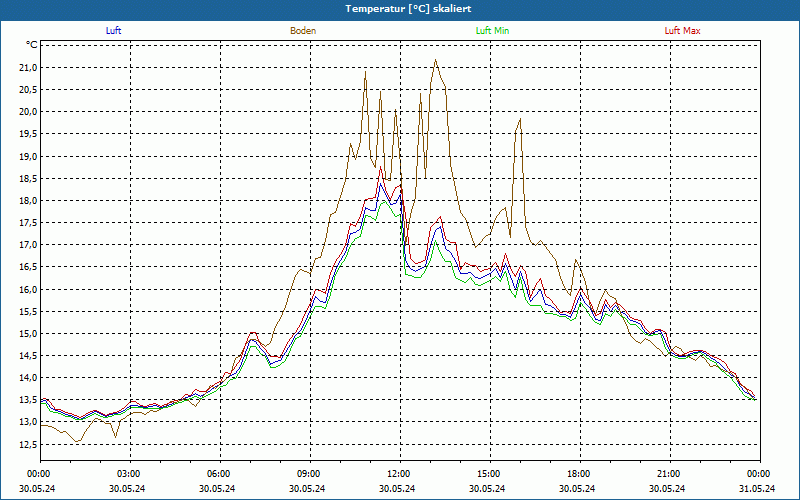800x500 pixels.
Task: Click the 31.05.24 date label
Action: (x=757, y=489)
